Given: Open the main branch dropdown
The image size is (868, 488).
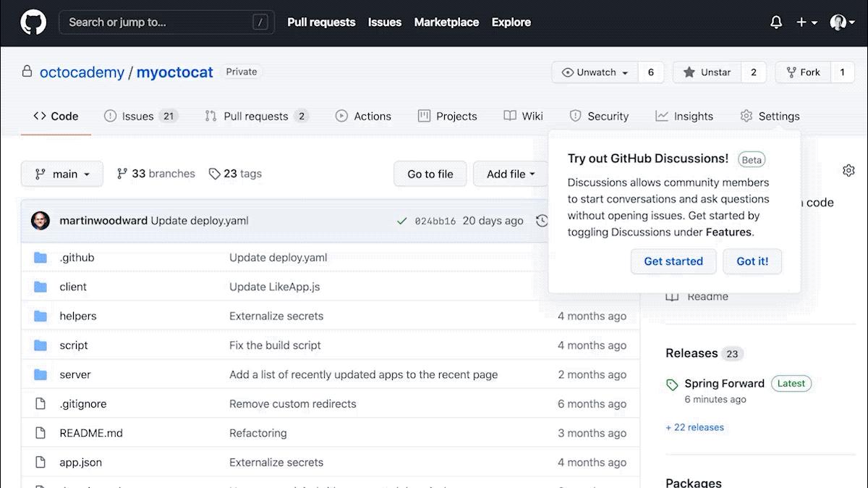Looking at the screenshot, I should (62, 174).
